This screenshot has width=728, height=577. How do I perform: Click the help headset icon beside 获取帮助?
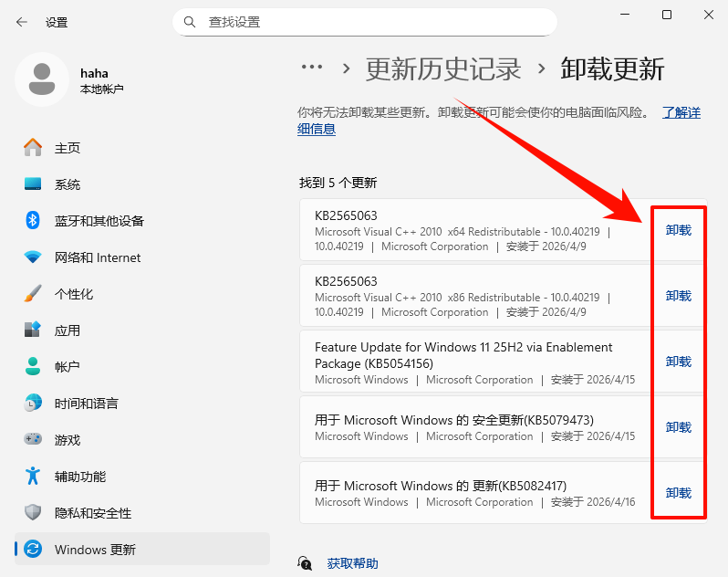[305, 563]
